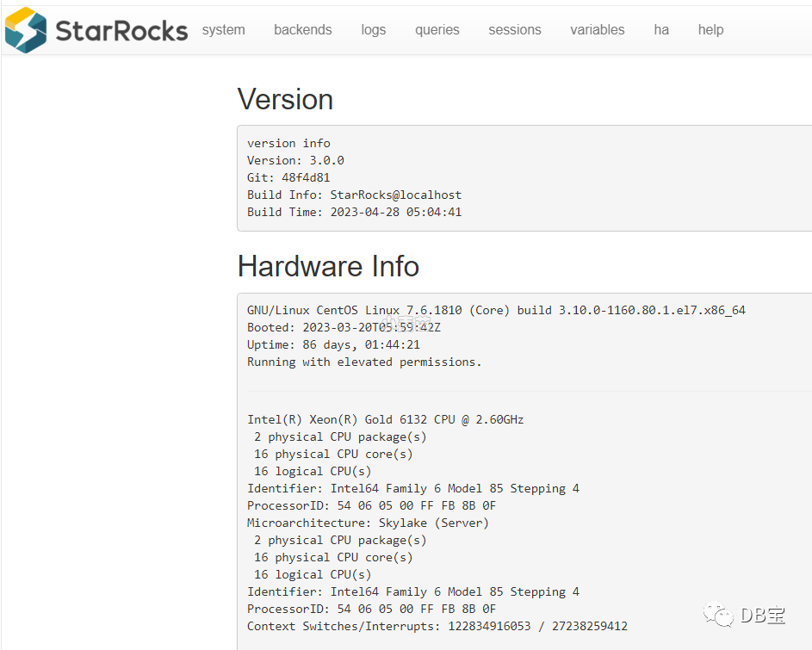Image resolution: width=812 pixels, height=650 pixels.
Task: Click the StarRocks wordmark text
Action: tap(121, 29)
